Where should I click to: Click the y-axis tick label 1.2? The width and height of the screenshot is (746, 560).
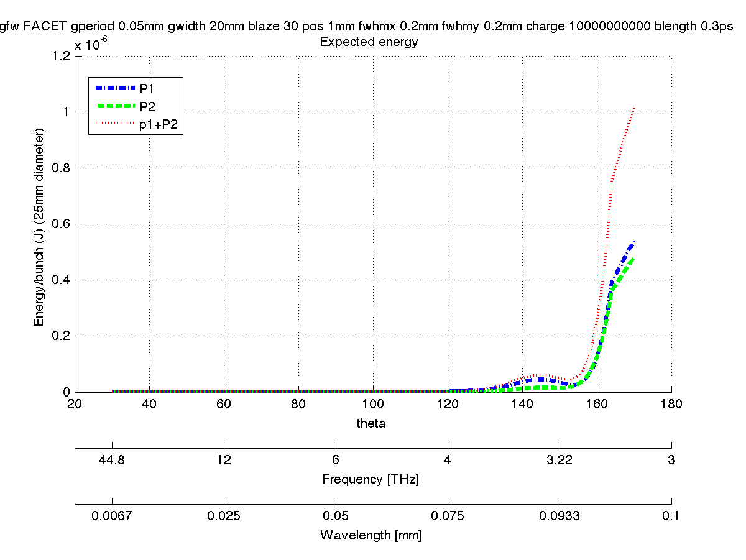tap(61, 57)
